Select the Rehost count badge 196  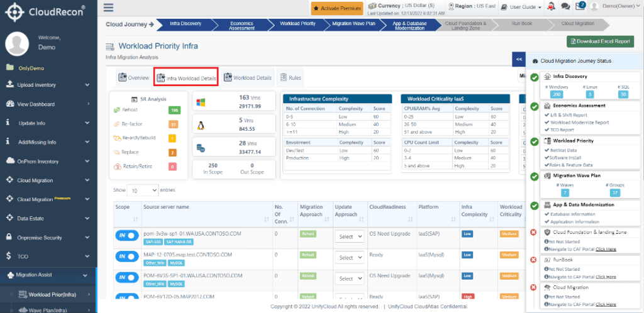pyautogui.click(x=174, y=110)
